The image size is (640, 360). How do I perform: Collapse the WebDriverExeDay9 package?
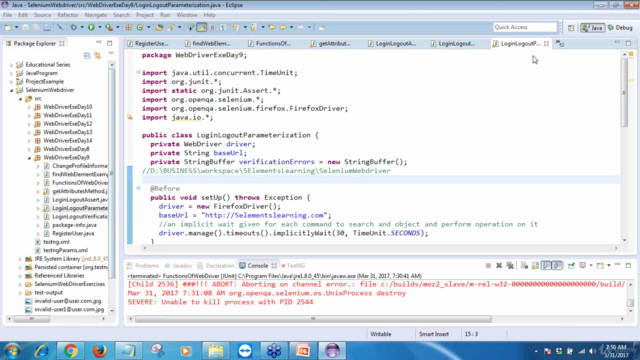click(x=29, y=158)
